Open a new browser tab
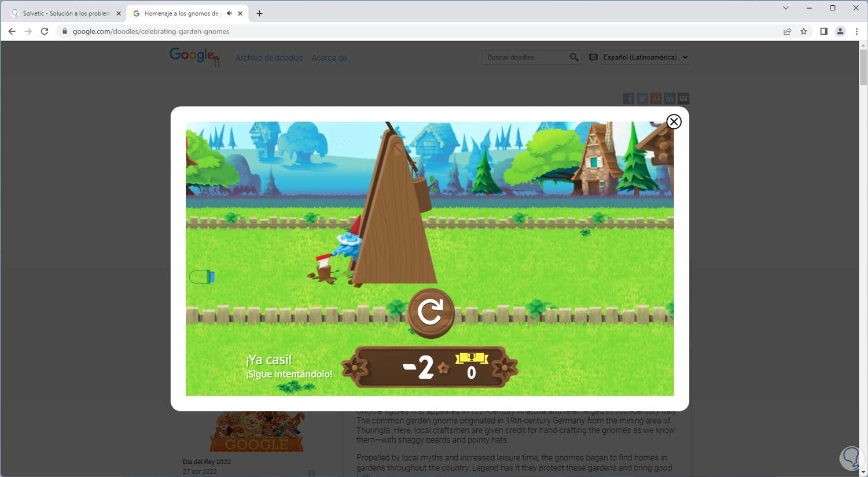 click(259, 13)
